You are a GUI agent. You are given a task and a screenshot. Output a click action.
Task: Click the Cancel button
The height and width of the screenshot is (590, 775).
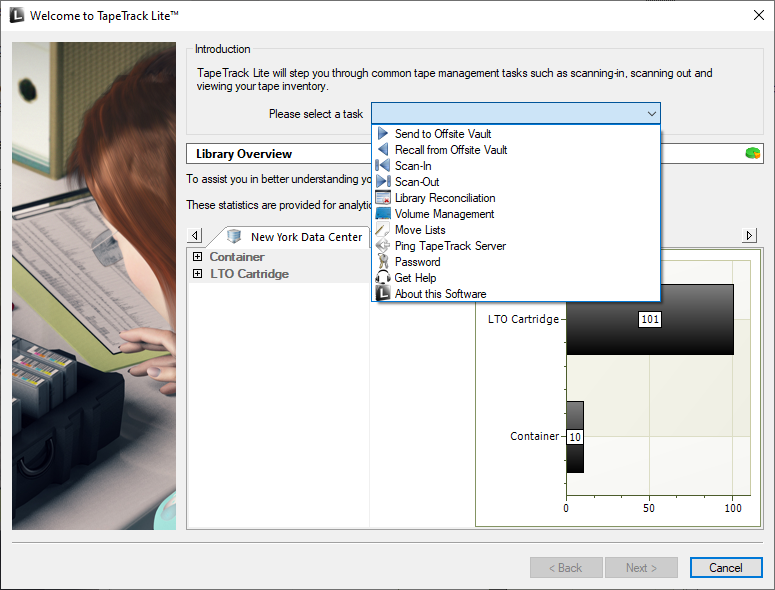[726, 568]
